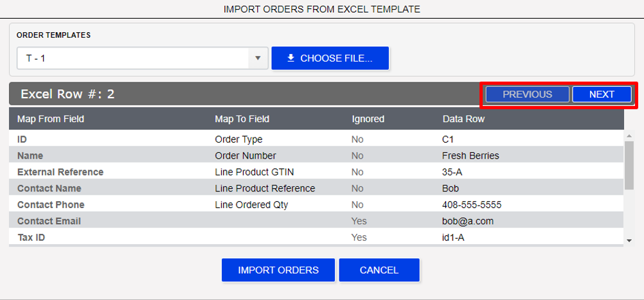Image resolution: width=644 pixels, height=300 pixels.
Task: Advance to the NEXT Excel row
Action: point(602,94)
